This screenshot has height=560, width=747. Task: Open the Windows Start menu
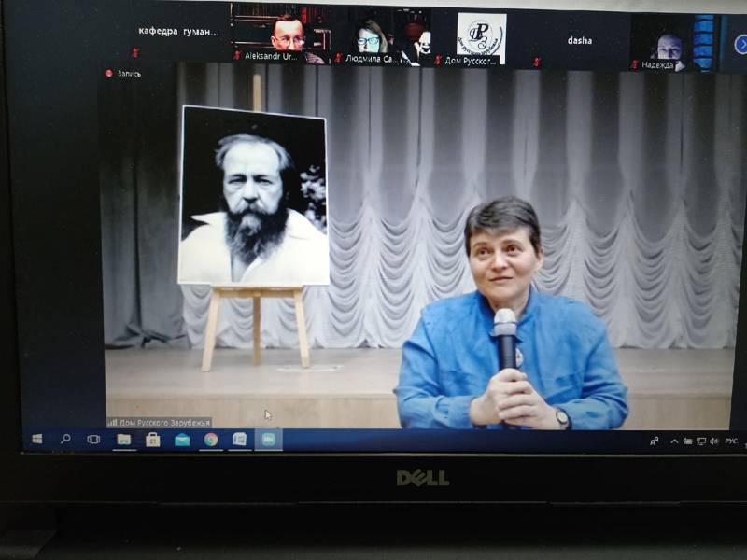[x=37, y=439]
